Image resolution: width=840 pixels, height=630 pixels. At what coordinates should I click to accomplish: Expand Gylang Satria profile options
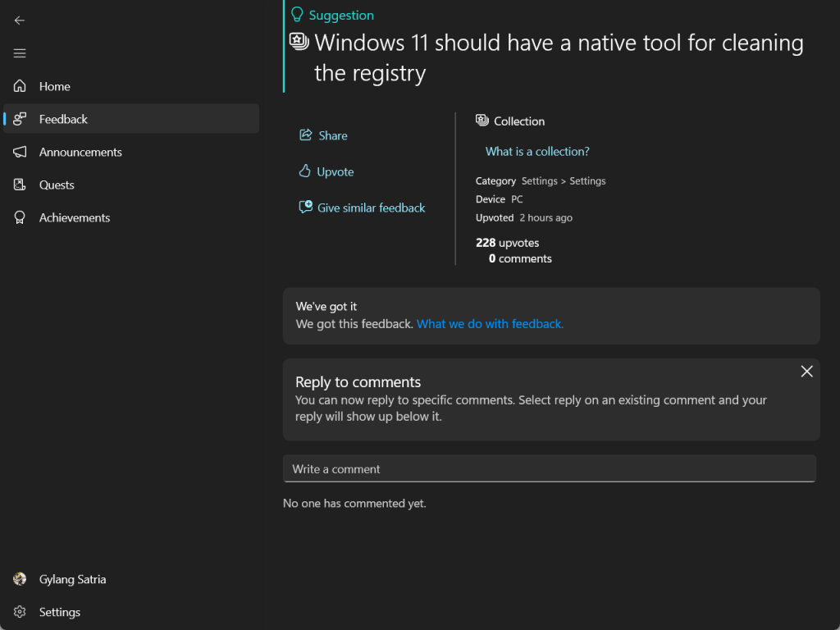73,579
